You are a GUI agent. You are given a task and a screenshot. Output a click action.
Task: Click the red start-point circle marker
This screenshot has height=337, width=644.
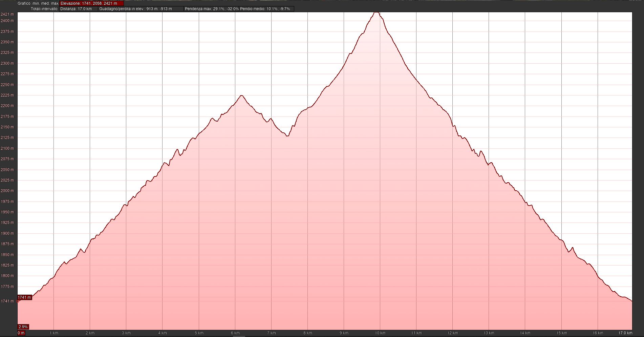tap(18, 301)
